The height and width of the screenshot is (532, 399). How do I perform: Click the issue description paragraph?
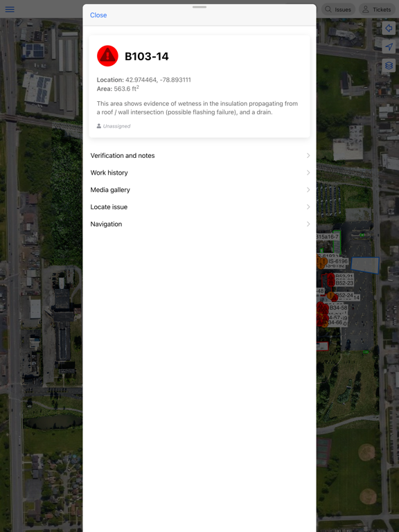pyautogui.click(x=197, y=108)
